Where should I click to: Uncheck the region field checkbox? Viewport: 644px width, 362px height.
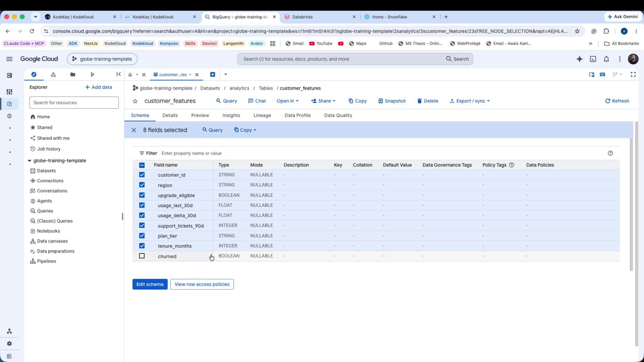point(142,185)
